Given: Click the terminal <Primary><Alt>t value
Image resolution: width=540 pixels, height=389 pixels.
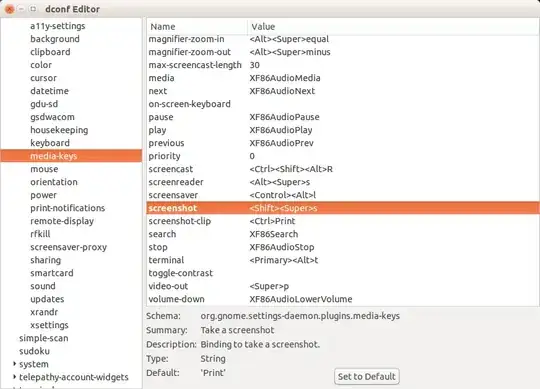Looking at the screenshot, I should pos(283,260).
